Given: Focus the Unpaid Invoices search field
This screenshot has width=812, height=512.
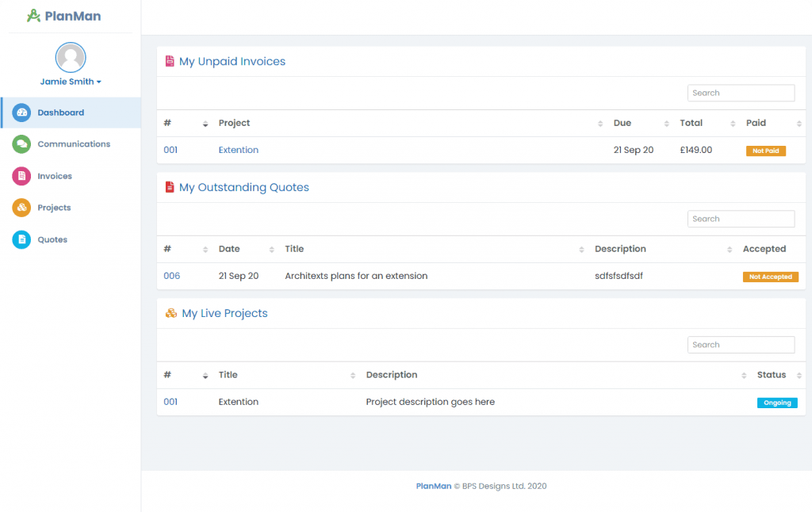Looking at the screenshot, I should (x=741, y=94).
